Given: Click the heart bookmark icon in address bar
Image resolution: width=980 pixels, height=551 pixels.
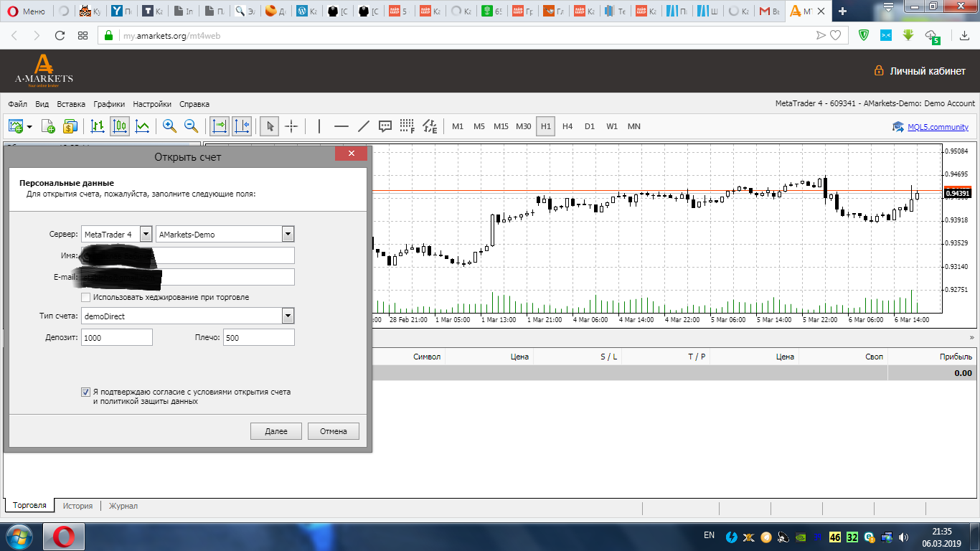Looking at the screenshot, I should pos(835,35).
